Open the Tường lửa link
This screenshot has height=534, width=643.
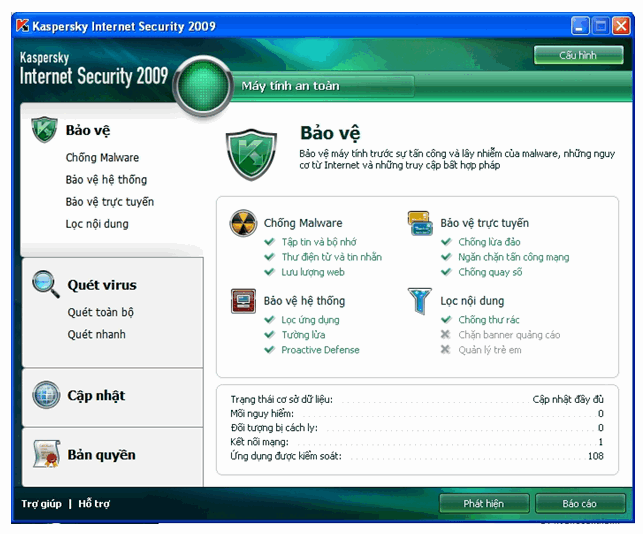click(303, 335)
